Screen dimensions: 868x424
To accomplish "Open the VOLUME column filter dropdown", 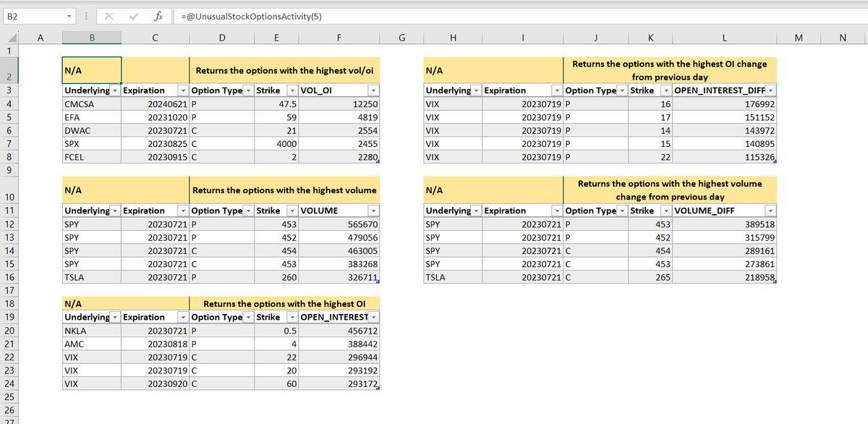I will (373, 211).
